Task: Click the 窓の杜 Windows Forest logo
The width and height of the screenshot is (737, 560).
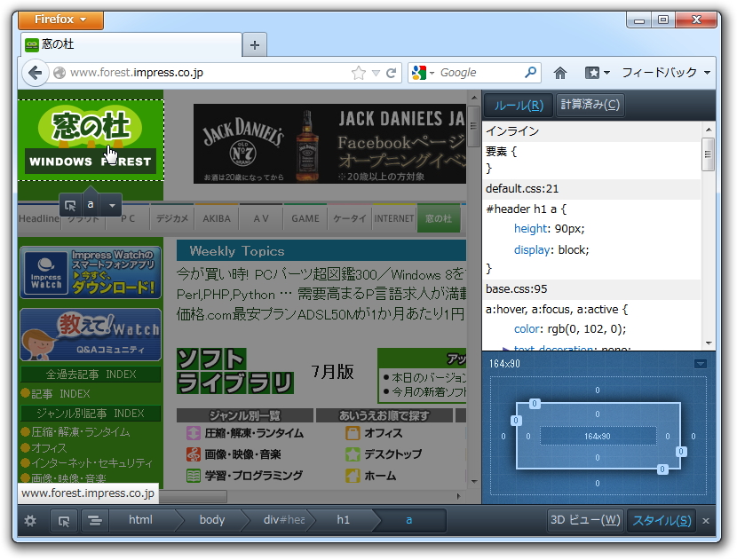Action: 91,140
